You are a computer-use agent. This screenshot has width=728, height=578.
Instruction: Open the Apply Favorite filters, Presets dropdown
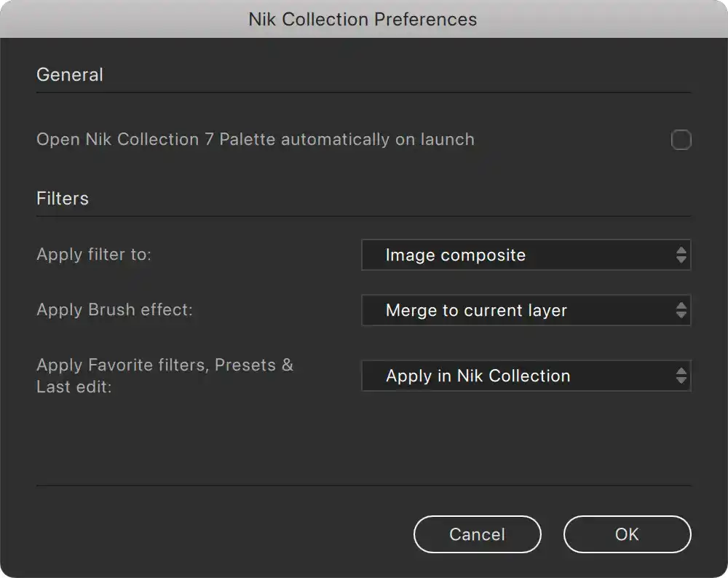tap(526, 376)
